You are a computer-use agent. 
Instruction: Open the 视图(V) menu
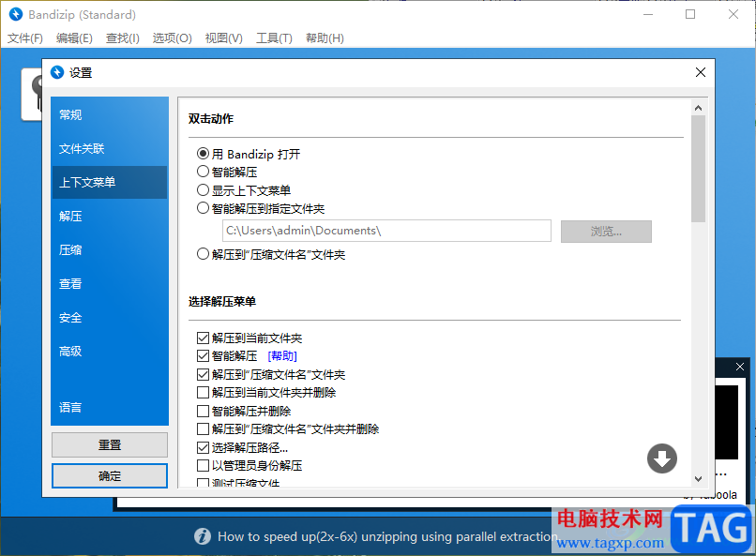pyautogui.click(x=224, y=38)
